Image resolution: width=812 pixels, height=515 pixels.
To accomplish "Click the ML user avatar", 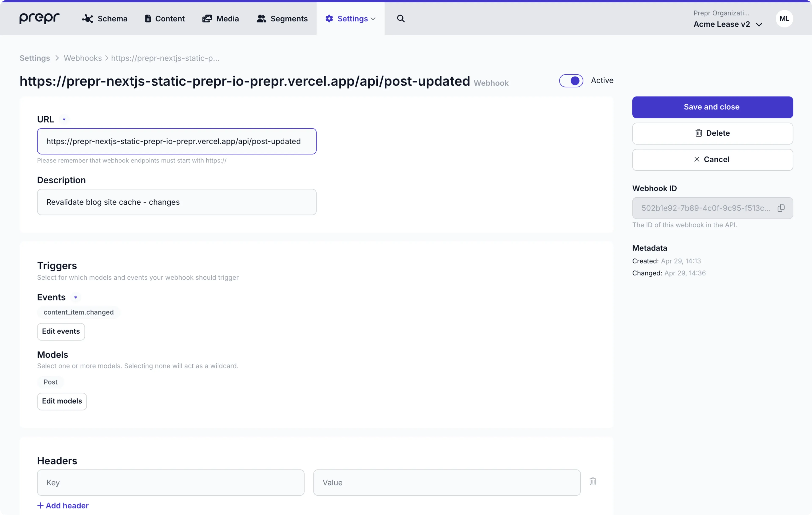I will point(784,19).
